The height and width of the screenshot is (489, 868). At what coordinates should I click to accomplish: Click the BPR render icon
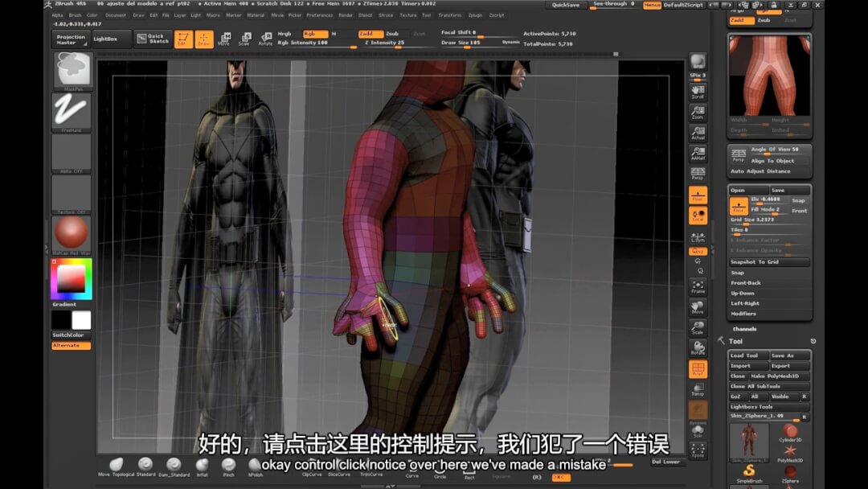coord(698,62)
